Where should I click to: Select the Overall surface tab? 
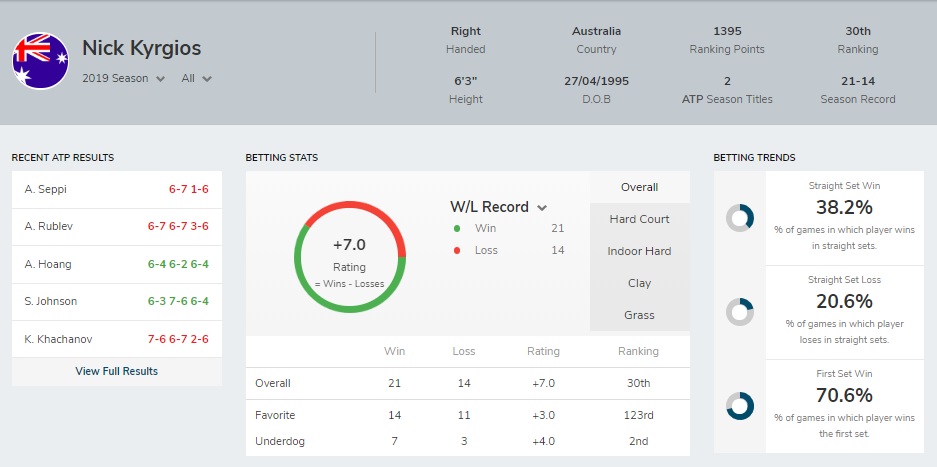[639, 187]
